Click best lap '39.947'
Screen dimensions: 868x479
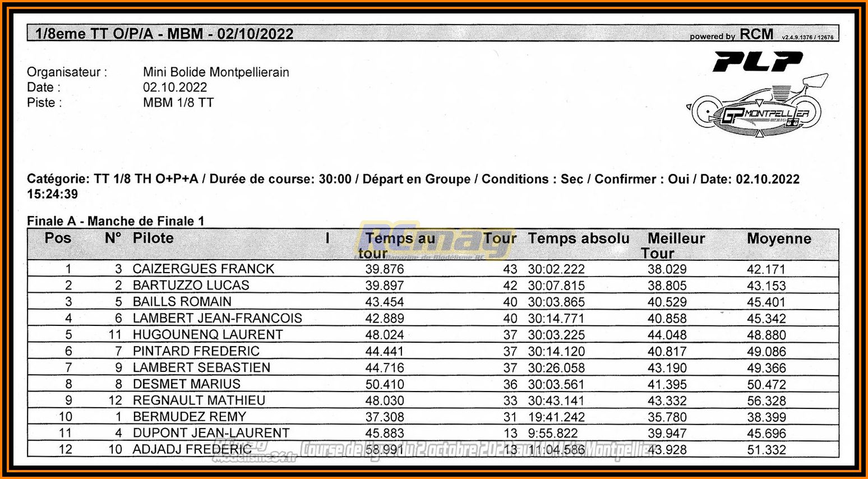tap(667, 434)
